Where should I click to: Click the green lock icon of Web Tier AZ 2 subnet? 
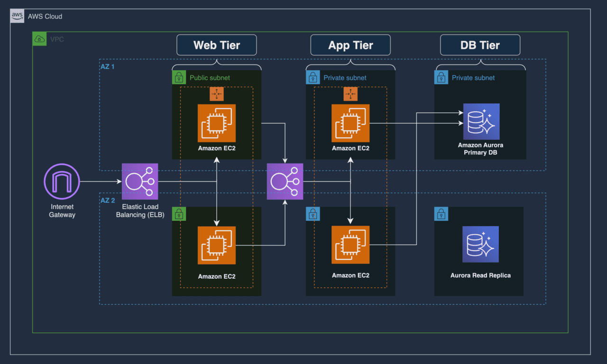point(179,214)
